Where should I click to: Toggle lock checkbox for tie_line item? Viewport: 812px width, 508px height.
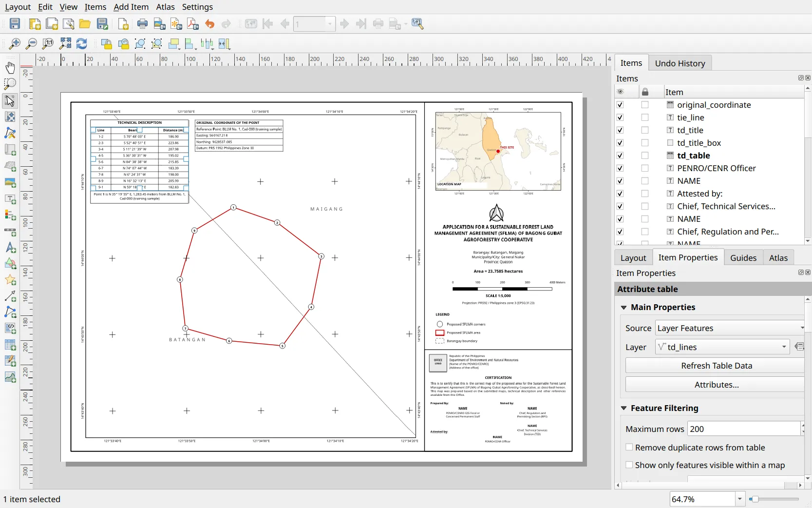pyautogui.click(x=645, y=117)
